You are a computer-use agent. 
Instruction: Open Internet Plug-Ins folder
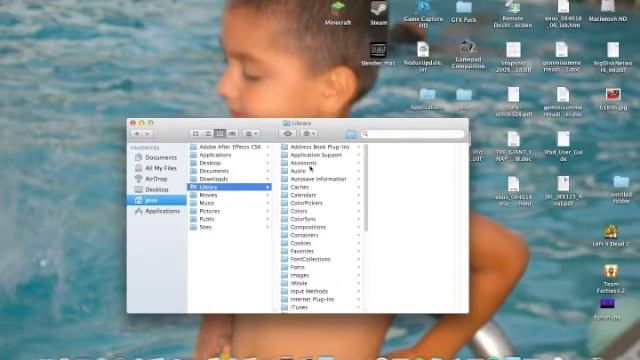tap(321, 299)
